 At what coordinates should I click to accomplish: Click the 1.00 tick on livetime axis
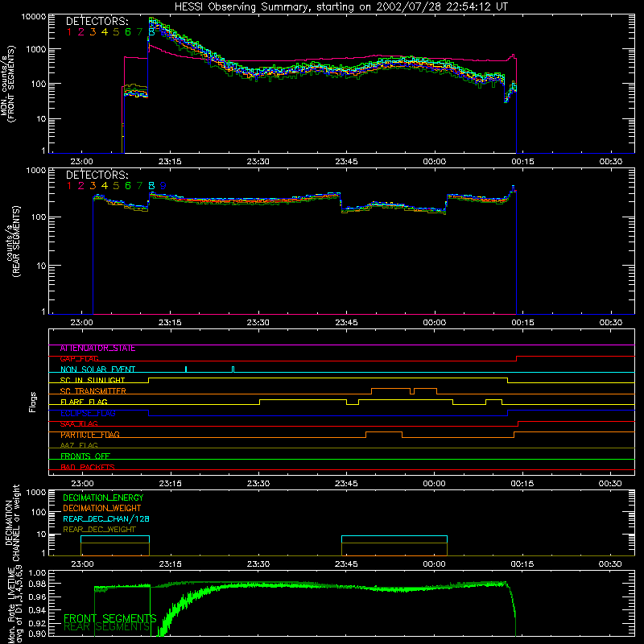pyautogui.click(x=38, y=573)
